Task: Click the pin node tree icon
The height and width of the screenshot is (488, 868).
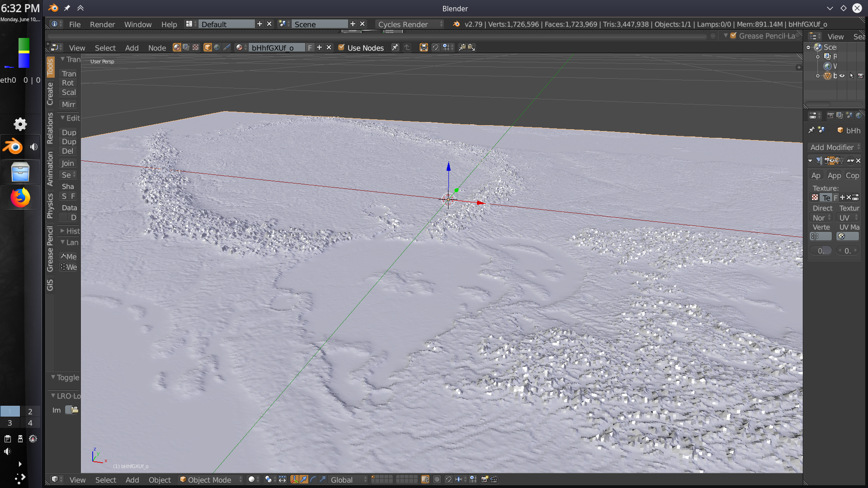Action: (395, 47)
